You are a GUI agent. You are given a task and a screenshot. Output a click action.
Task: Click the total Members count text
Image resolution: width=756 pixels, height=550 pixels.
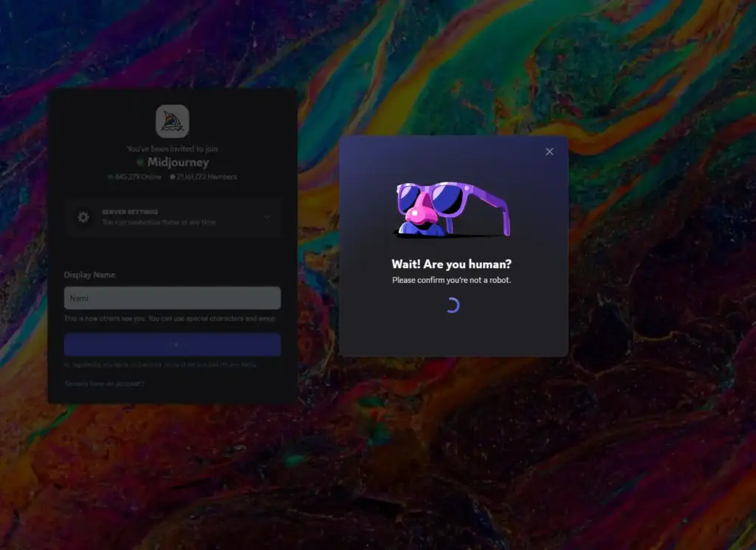pyautogui.click(x=207, y=177)
